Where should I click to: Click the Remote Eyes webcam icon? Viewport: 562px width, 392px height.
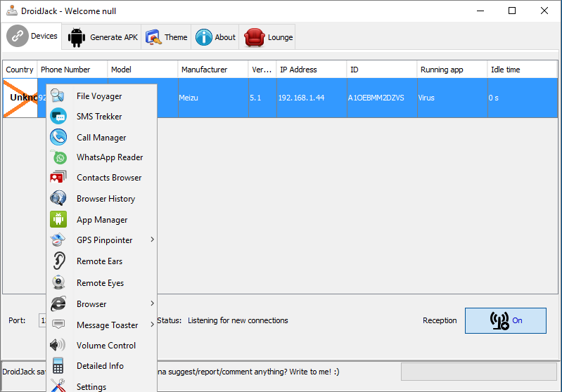[58, 282]
